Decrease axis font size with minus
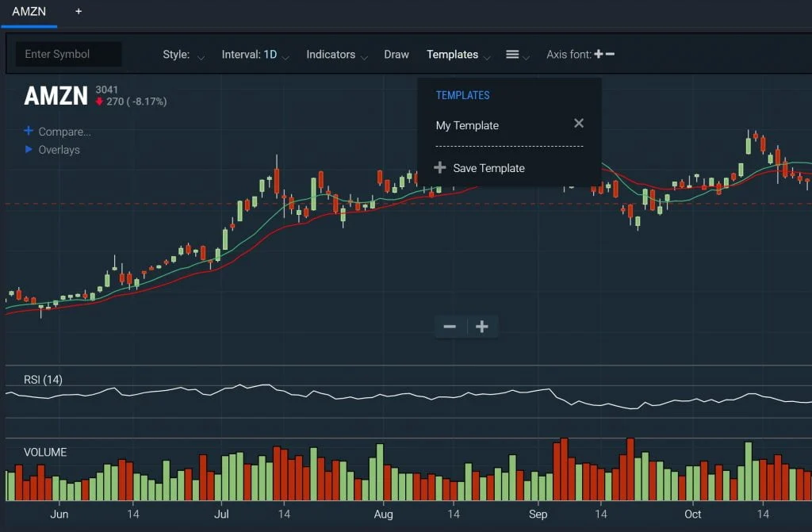This screenshot has height=532, width=812. pos(610,54)
